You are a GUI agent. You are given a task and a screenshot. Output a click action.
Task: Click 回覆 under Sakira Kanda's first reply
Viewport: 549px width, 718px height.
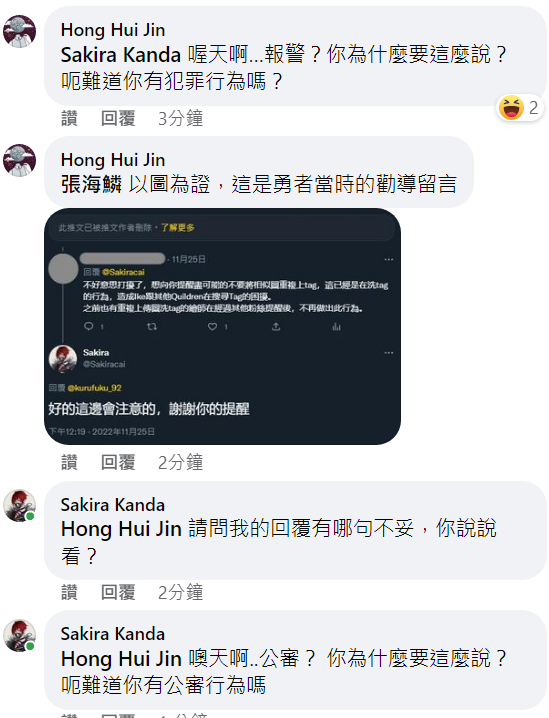click(118, 592)
